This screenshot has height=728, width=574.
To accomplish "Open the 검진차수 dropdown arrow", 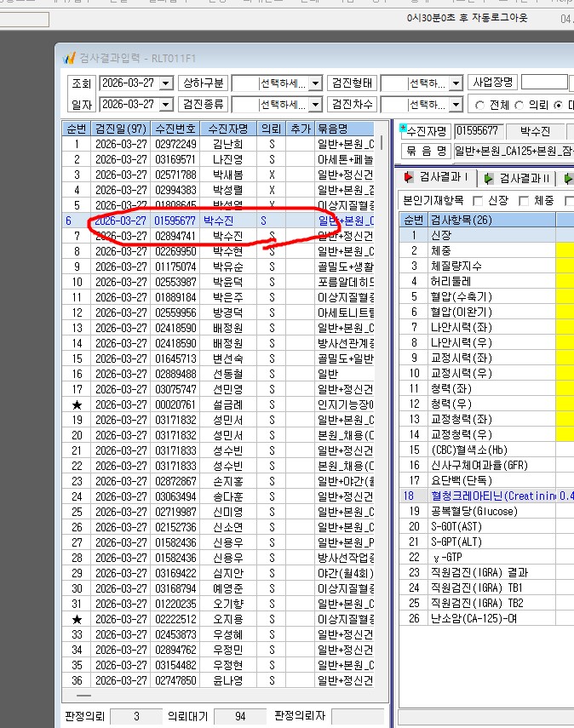I will point(456,104).
